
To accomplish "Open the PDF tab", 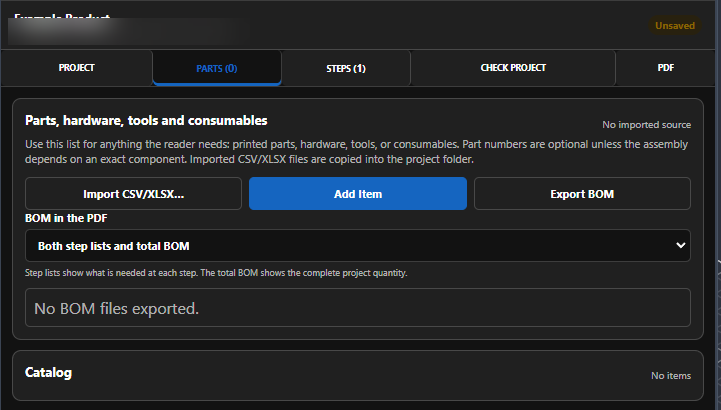I will point(665,68).
